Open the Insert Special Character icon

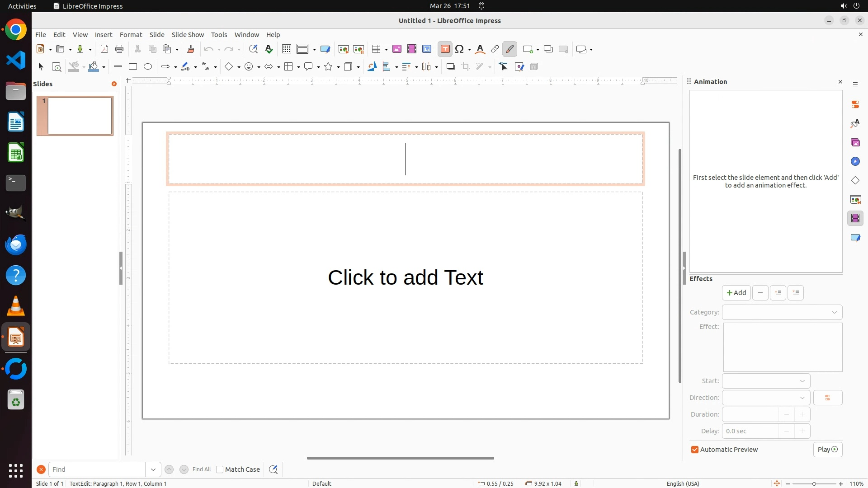pos(459,49)
